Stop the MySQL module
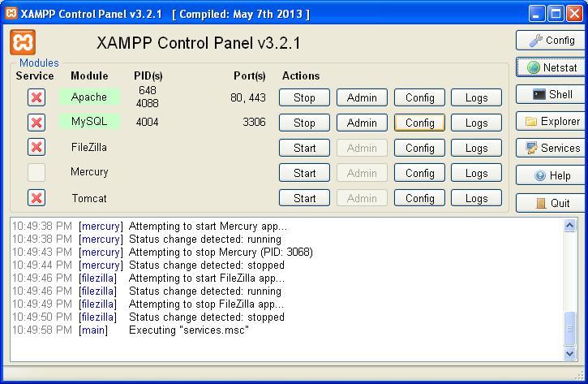This screenshot has width=588, height=384. click(x=304, y=123)
